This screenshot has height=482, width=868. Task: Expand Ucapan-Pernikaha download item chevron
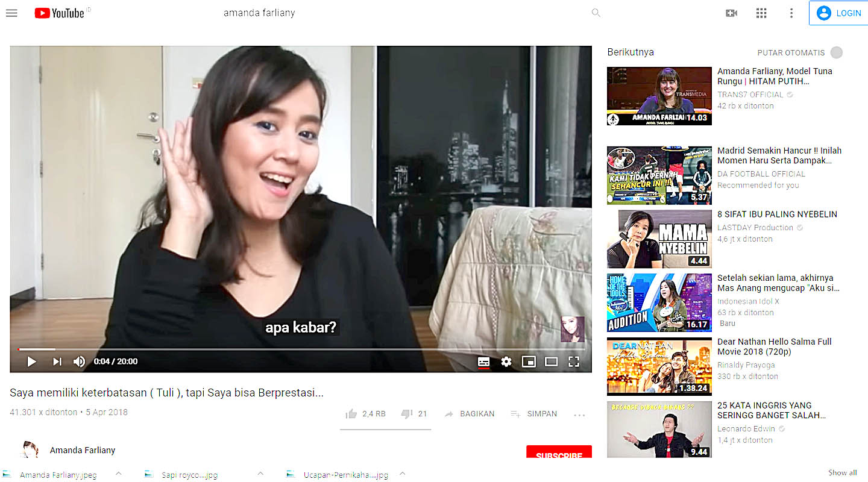402,474
